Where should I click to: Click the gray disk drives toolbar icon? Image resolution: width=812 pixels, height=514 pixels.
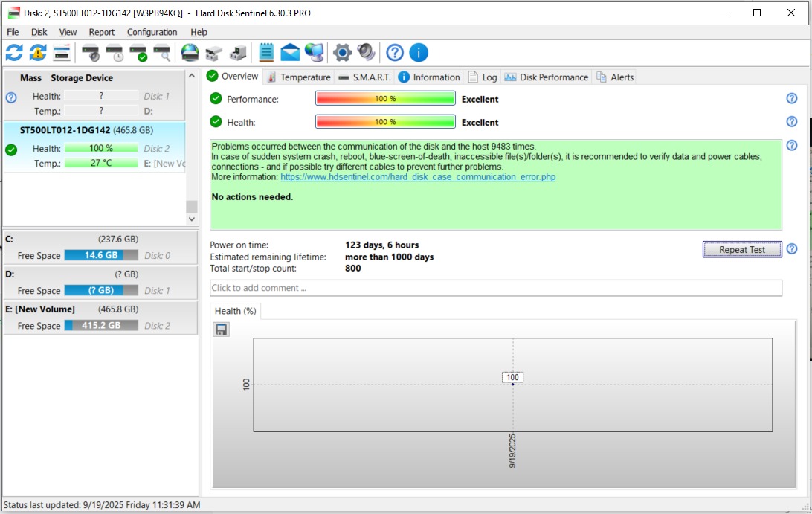(214, 53)
